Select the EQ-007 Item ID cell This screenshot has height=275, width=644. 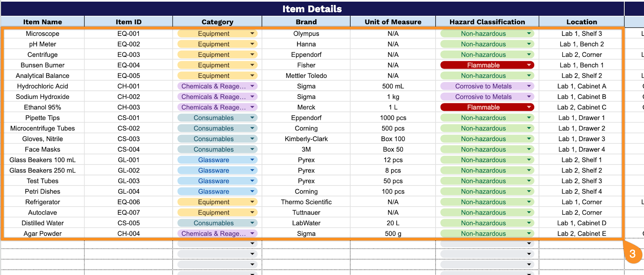(x=128, y=212)
